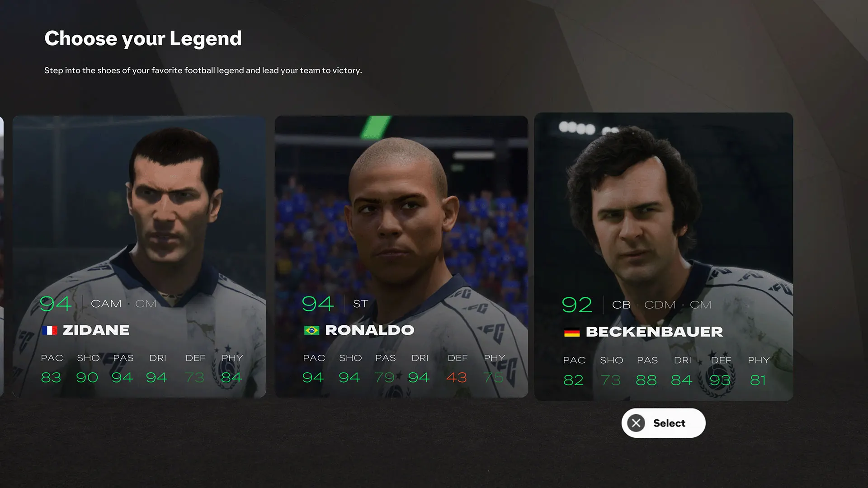Confirm choice with the Select button
Image resolution: width=868 pixels, height=488 pixels.
(663, 423)
